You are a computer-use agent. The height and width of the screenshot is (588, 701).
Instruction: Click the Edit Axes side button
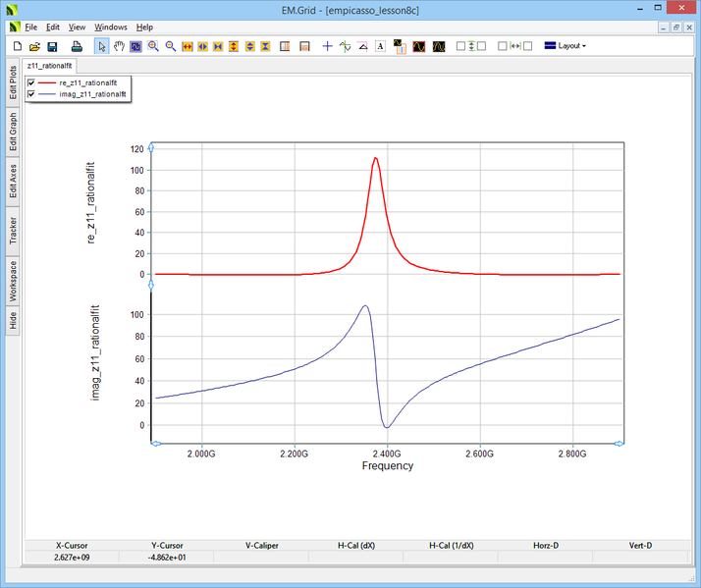(13, 182)
